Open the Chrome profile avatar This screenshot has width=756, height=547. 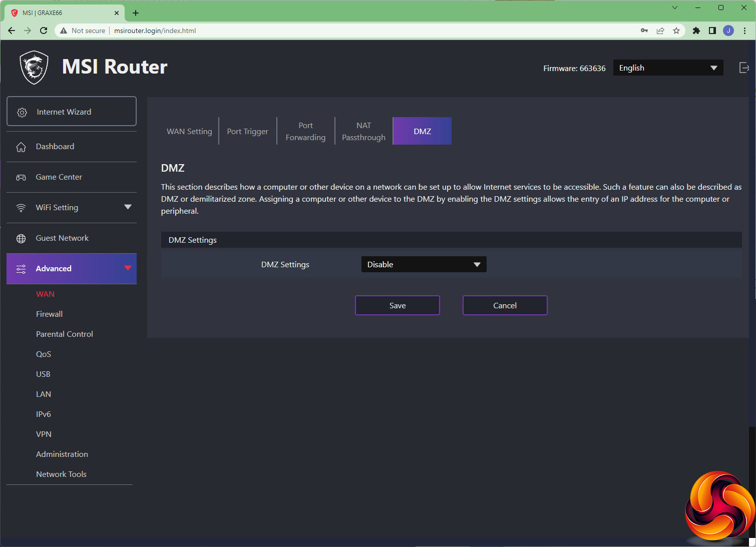click(x=728, y=31)
